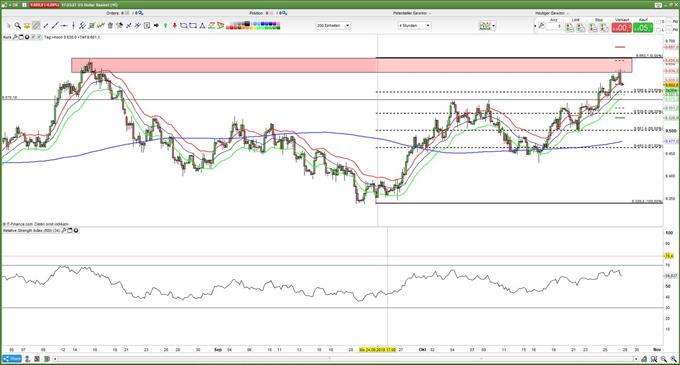Click the green Kauf buy button
The width and height of the screenshot is (680, 365).
click(643, 28)
